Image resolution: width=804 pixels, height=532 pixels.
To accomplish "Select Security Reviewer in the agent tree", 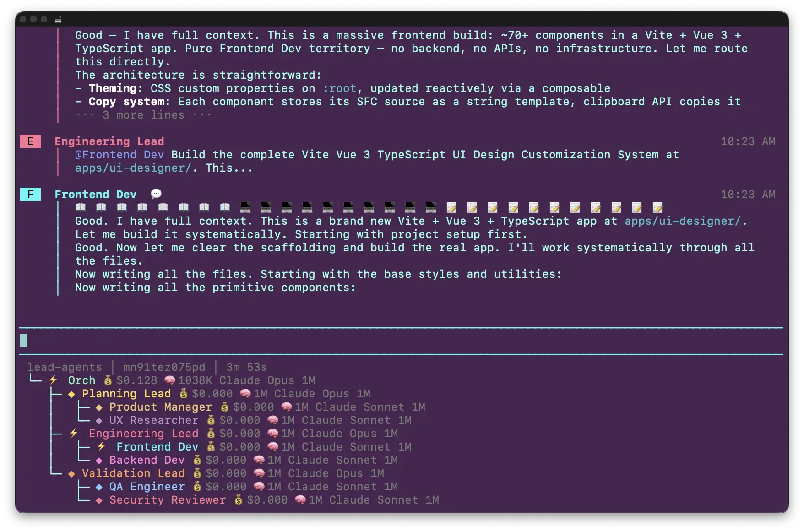I will pyautogui.click(x=167, y=500).
